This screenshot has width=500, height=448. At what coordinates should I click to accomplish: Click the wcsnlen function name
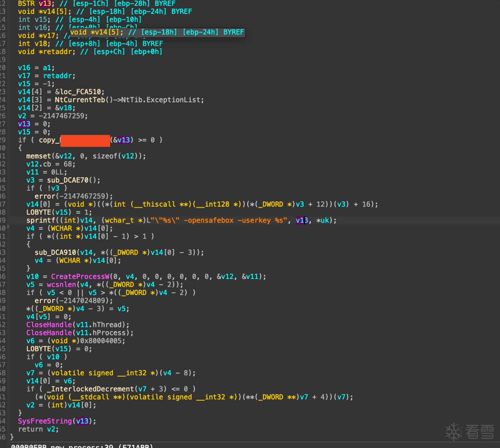tap(61, 285)
